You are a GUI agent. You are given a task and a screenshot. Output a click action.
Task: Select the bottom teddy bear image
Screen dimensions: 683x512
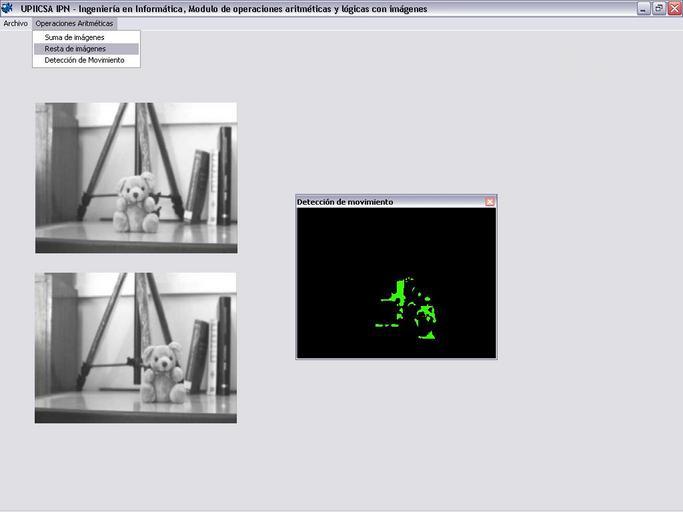[136, 348]
